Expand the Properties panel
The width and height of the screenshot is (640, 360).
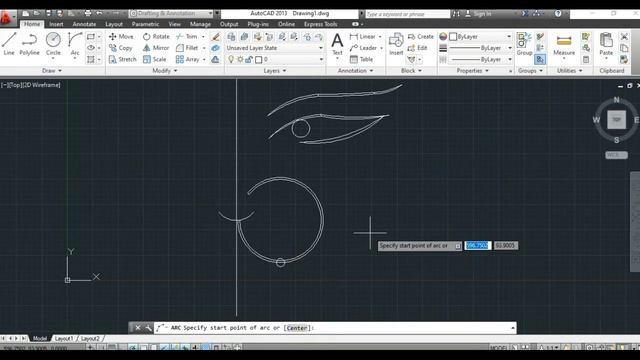[472, 71]
